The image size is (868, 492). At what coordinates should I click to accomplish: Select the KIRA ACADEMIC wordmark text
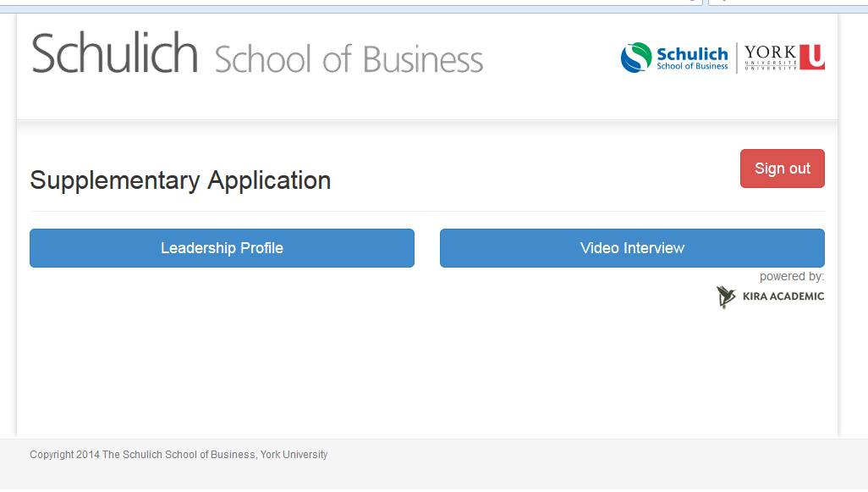783,296
